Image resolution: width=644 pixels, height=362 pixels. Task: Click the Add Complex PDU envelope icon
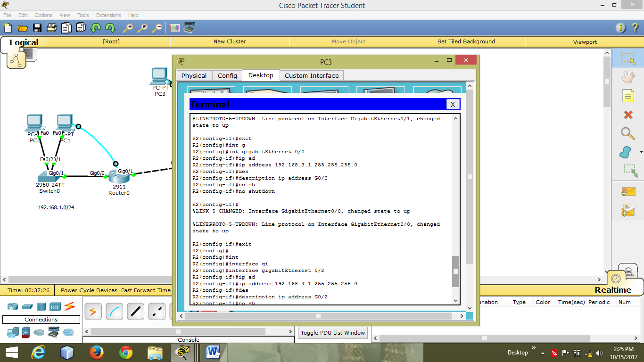628,210
